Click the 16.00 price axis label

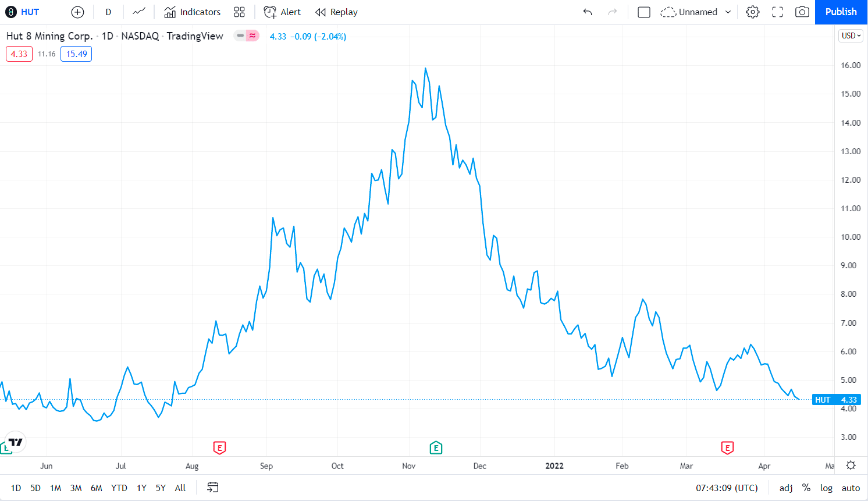pos(851,65)
